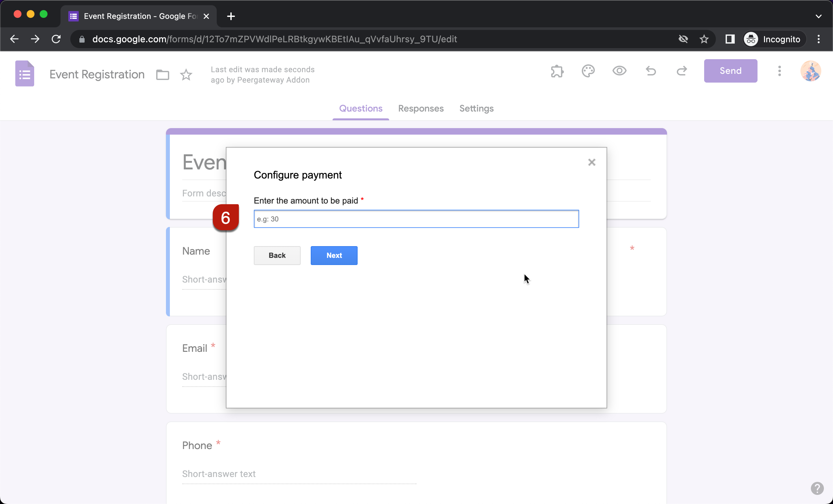Image resolution: width=833 pixels, height=504 pixels.
Task: Expand the Chrome tab search chevron
Action: (818, 16)
